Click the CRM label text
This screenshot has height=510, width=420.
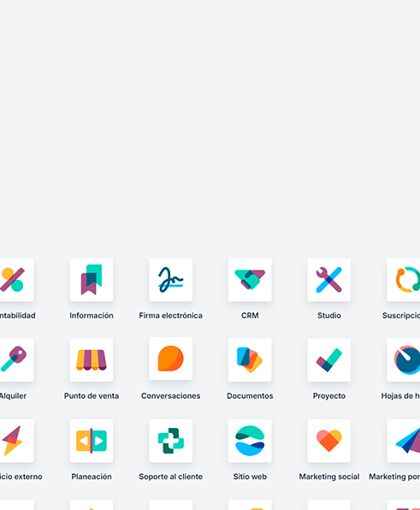click(250, 316)
